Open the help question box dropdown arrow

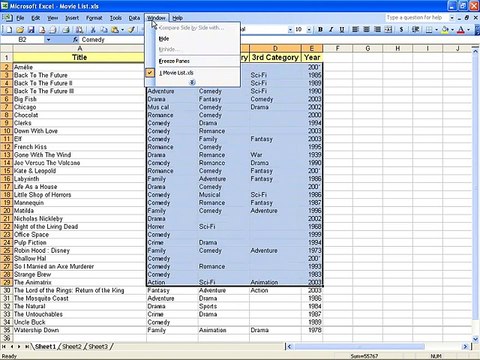point(452,18)
